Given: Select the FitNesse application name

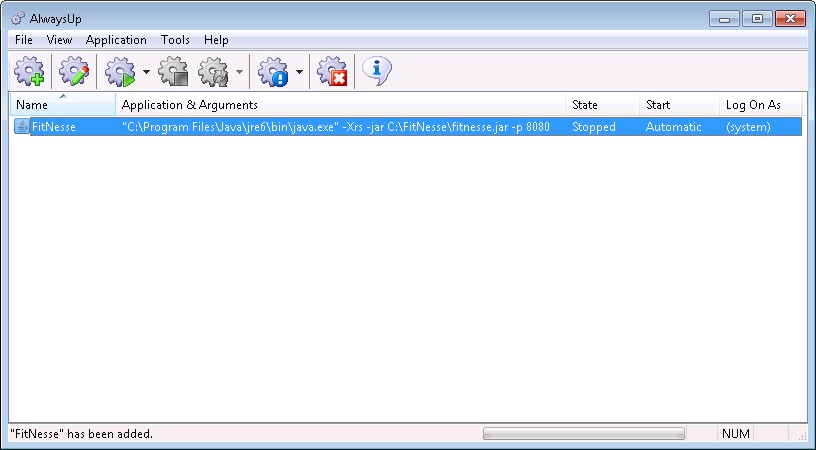Looking at the screenshot, I should pyautogui.click(x=54, y=127).
